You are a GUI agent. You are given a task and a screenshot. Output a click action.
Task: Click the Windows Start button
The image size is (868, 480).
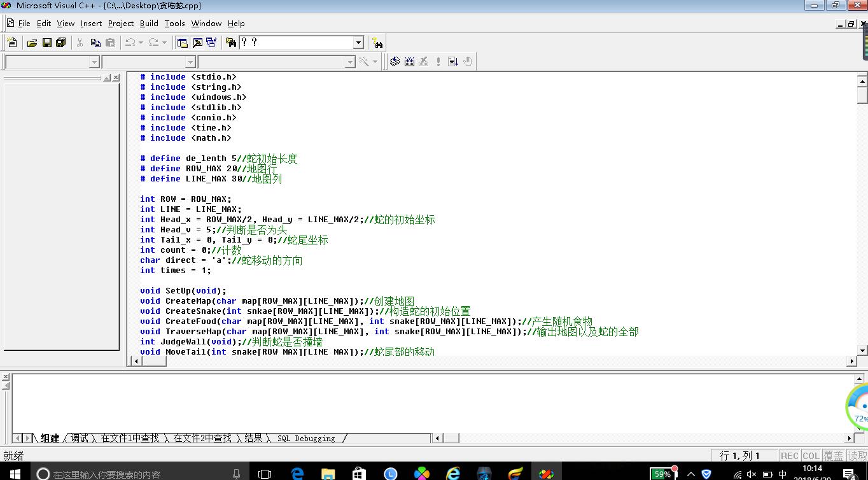[14, 474]
